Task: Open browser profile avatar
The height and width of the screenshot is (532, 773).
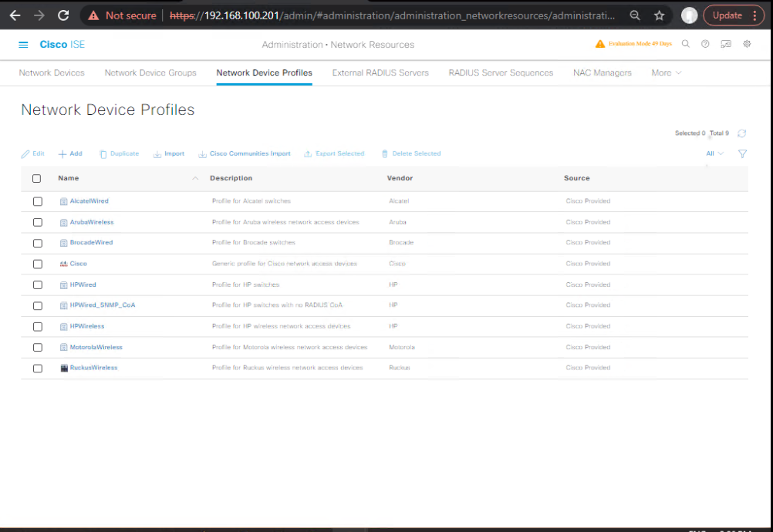Action: point(689,15)
